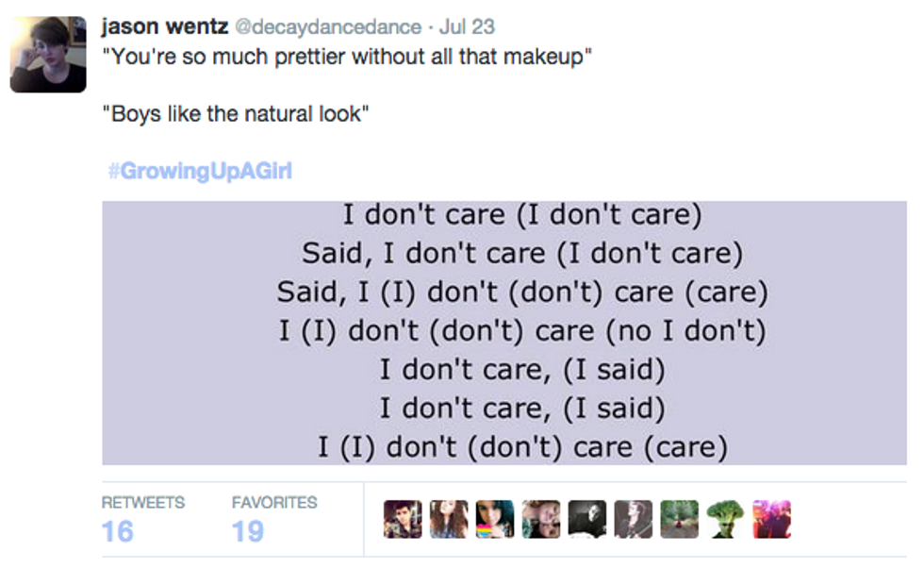Select the fourth avatar showing two faces
This screenshot has height=568, width=924.
[541, 519]
